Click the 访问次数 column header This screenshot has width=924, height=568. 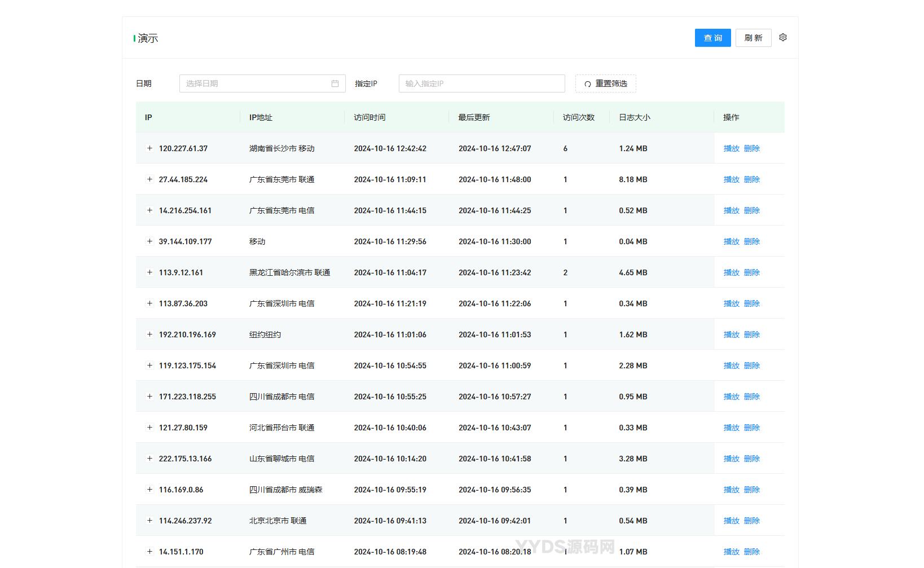pyautogui.click(x=578, y=117)
